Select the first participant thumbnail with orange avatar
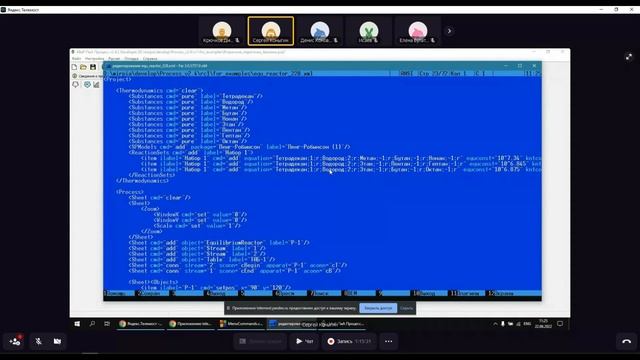The width and height of the screenshot is (640, 360). tap(222, 31)
